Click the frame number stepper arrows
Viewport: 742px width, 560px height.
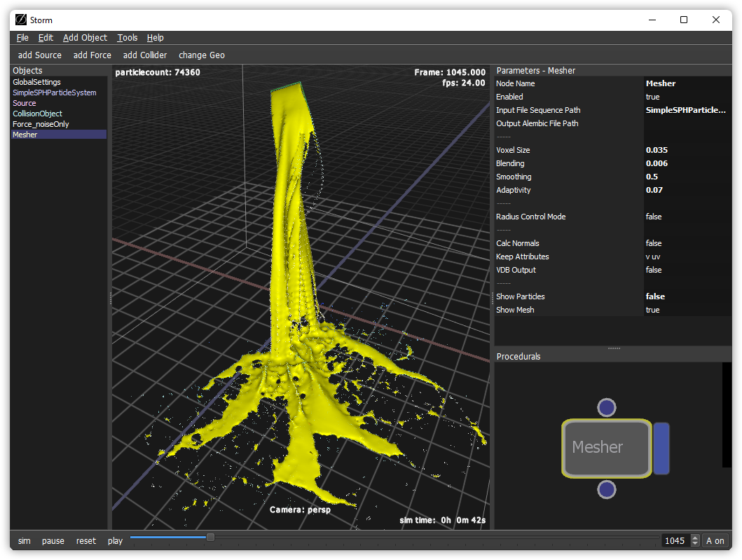(x=695, y=540)
